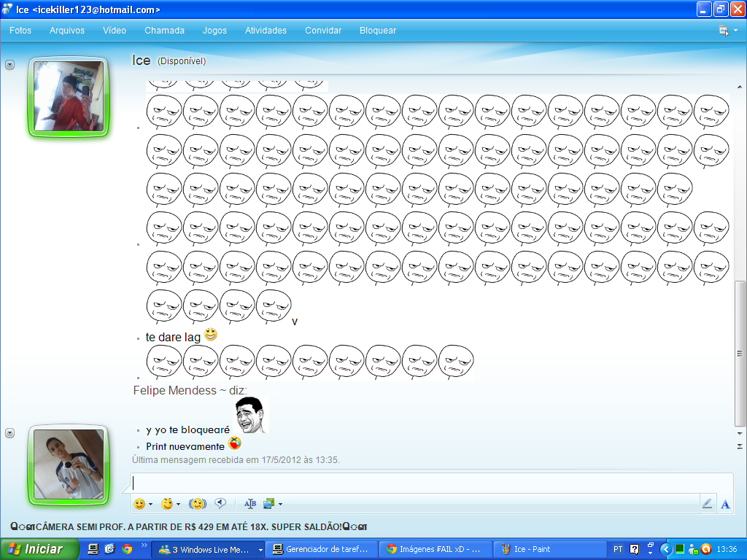The height and width of the screenshot is (560, 747).
Task: Open the Arquivos menu
Action: point(66,31)
